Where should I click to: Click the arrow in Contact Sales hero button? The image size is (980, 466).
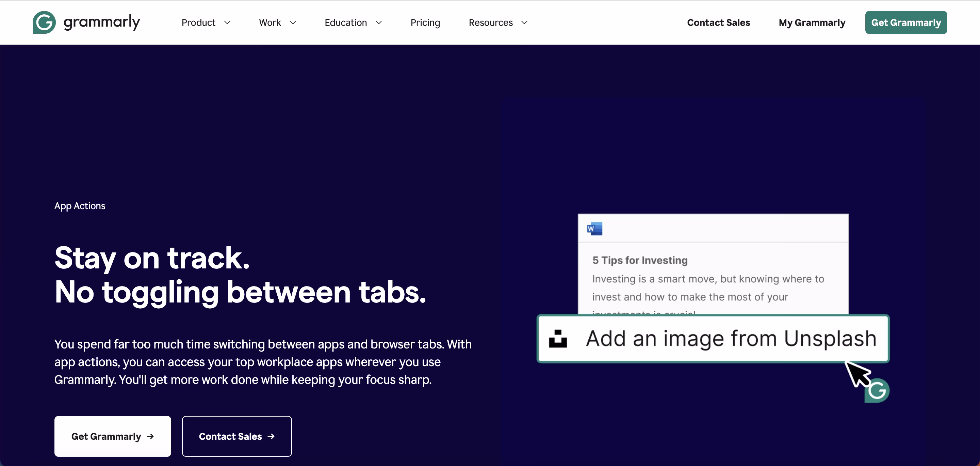click(x=271, y=436)
